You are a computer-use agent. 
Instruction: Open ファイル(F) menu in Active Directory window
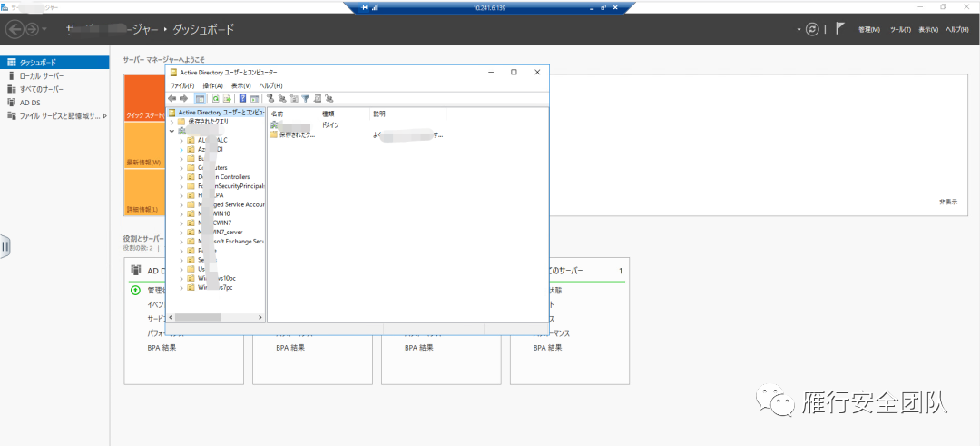182,85
